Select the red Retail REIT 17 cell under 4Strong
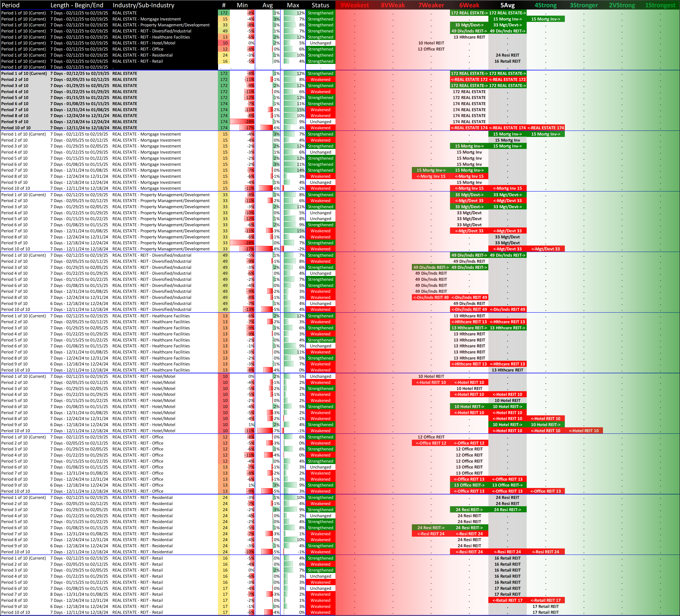Image resolution: width=680 pixels, height=616 pixels. (x=546, y=600)
